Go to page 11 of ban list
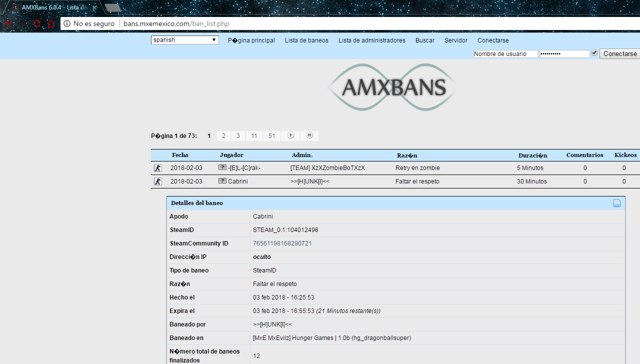The height and width of the screenshot is (364, 640). pos(254,136)
